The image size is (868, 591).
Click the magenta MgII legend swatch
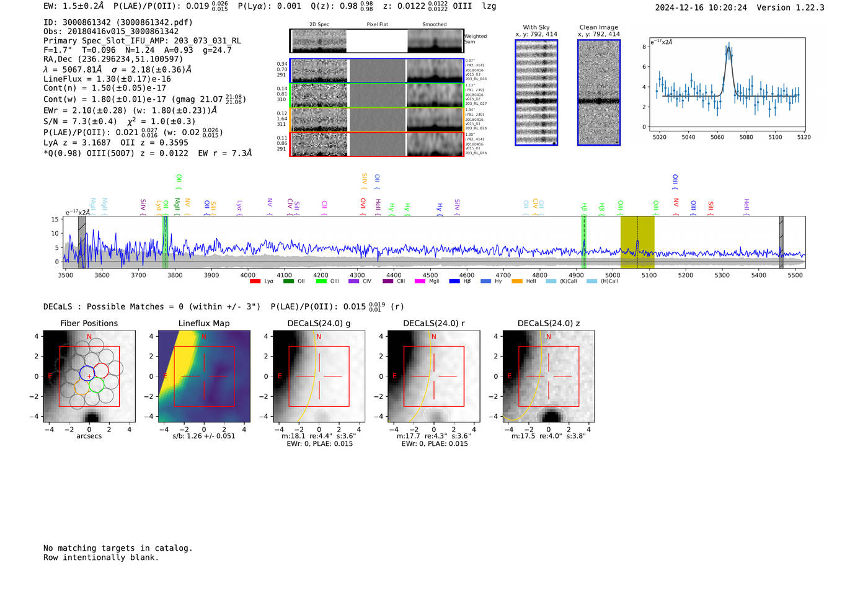[420, 282]
